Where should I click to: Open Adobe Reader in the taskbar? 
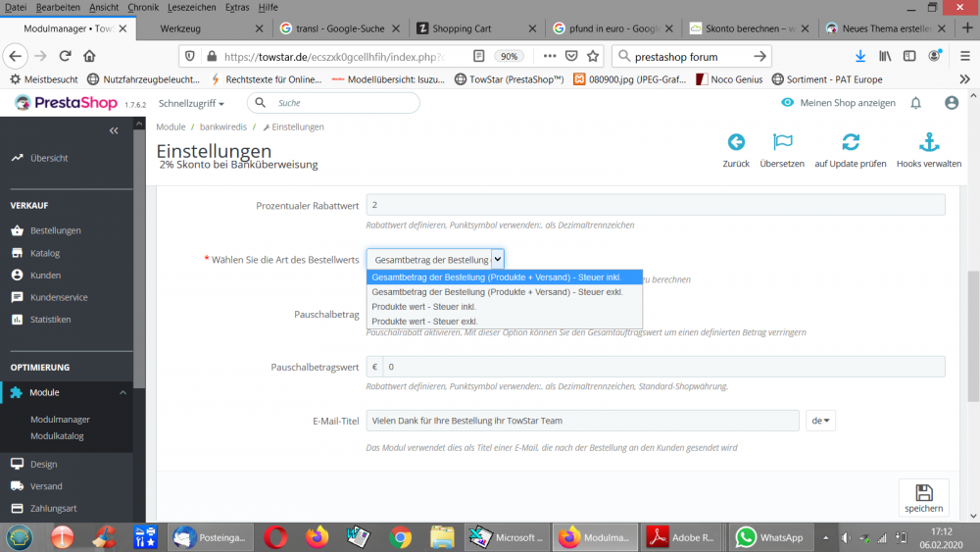(x=681, y=537)
